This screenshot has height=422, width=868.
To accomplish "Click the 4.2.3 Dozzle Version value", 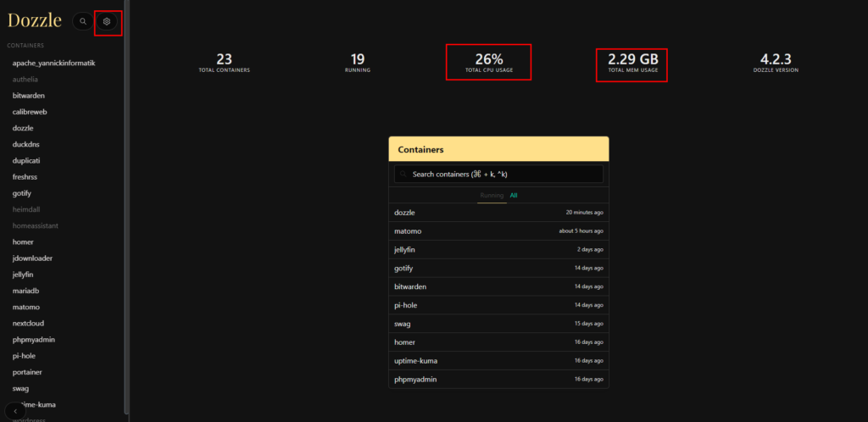I will [x=776, y=63].
